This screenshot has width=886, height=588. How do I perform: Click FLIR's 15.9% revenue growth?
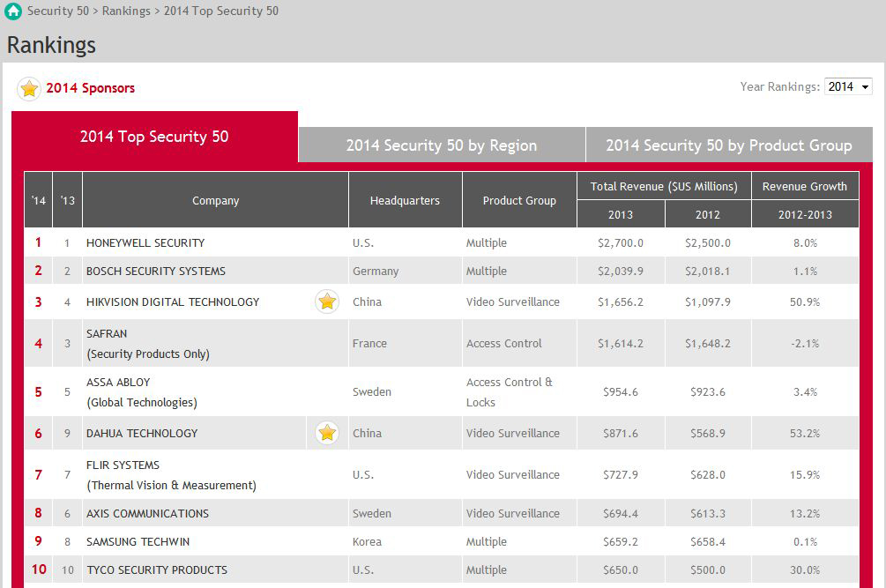[805, 474]
